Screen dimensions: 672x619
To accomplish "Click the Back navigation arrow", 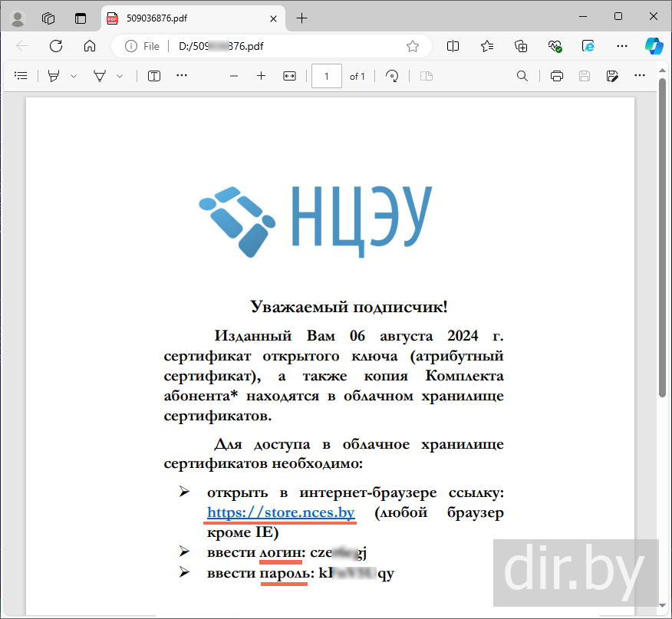I will pos(21,46).
